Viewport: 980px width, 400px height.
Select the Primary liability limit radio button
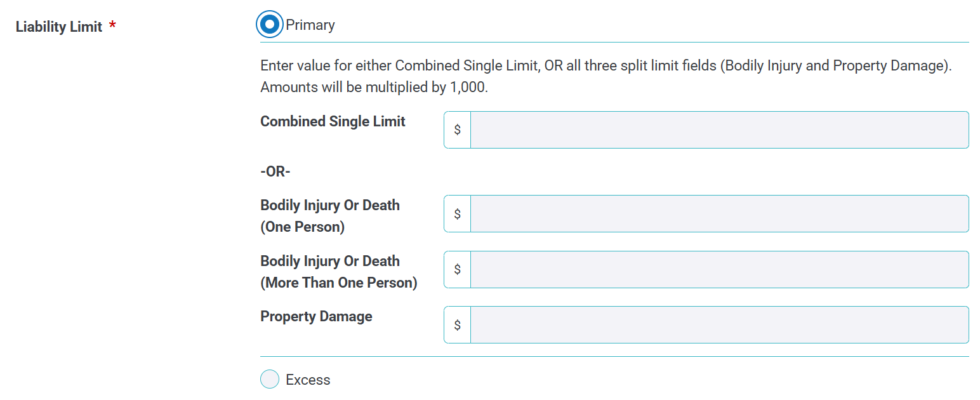pos(269,23)
